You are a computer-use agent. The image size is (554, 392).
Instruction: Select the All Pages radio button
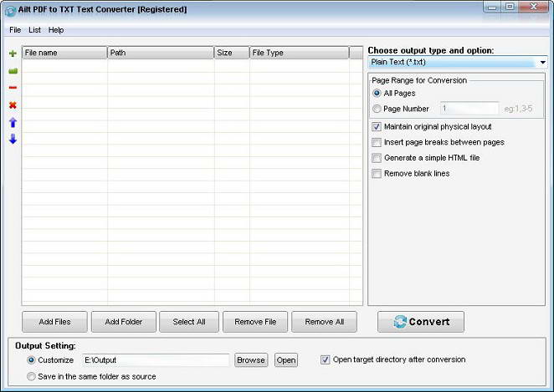coord(377,93)
